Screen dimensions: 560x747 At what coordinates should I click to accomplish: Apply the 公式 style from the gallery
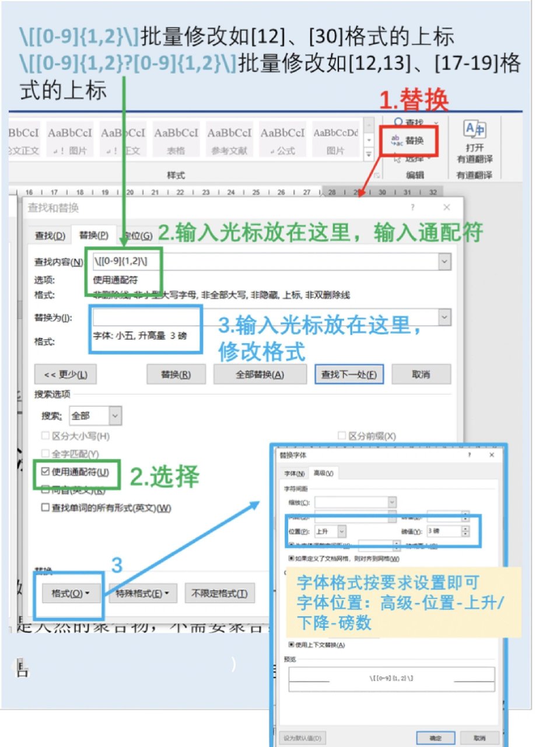click(282, 139)
